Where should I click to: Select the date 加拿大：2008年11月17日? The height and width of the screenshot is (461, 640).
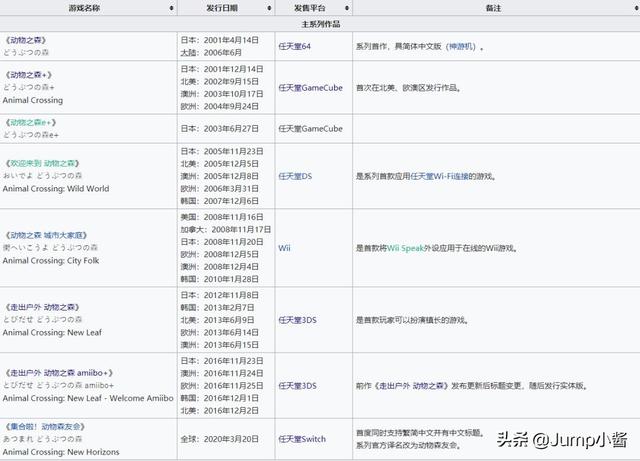[226, 229]
